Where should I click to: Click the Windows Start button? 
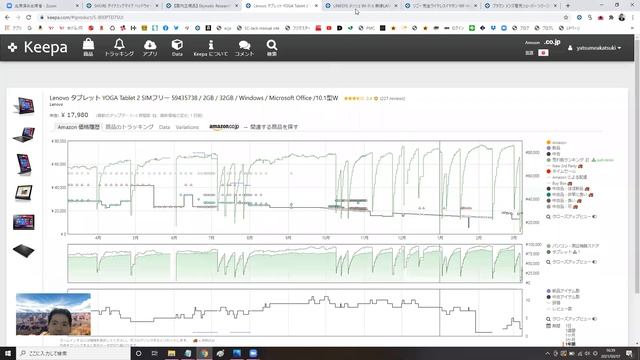tap(8, 353)
